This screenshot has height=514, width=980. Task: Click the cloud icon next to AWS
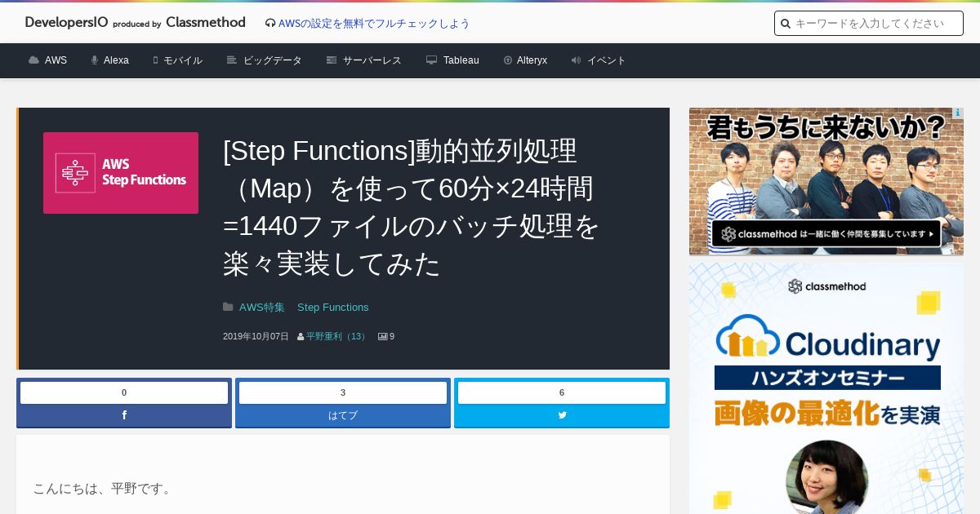(x=33, y=60)
